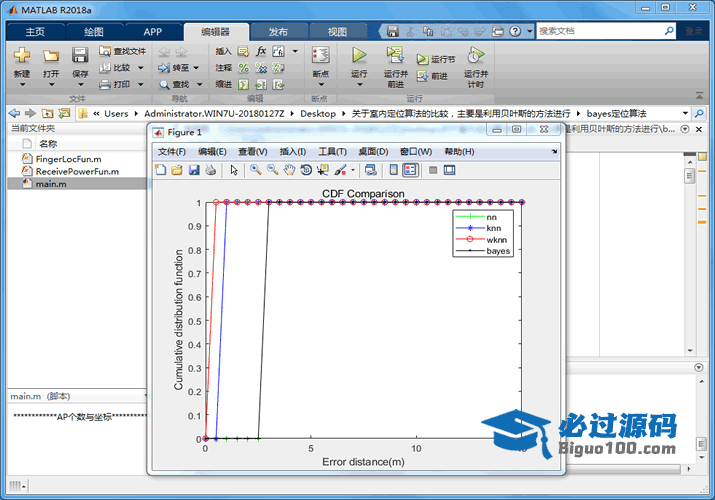Click the Figure new figure icon
The height and width of the screenshot is (500, 715).
coord(161,170)
